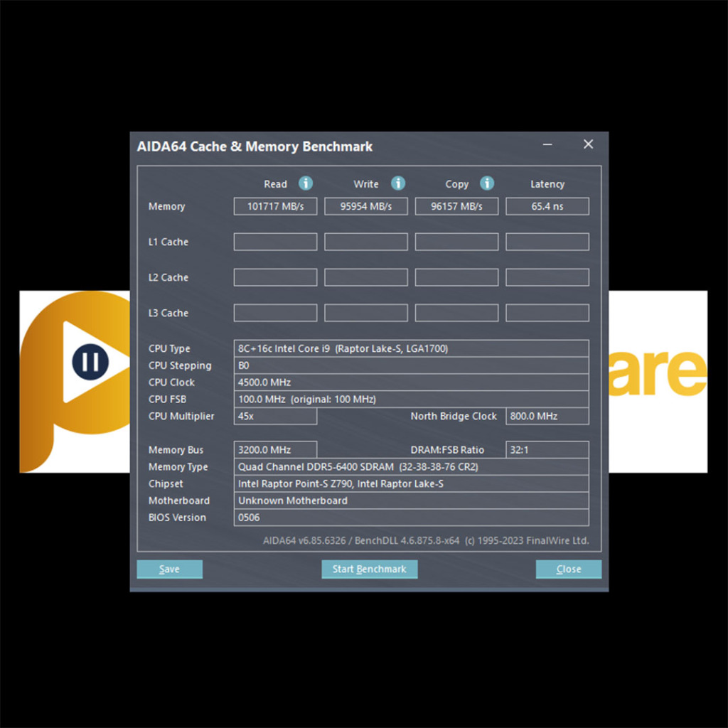Click the pause icon on background logo
Viewport: 728px width, 728px height.
tap(90, 362)
